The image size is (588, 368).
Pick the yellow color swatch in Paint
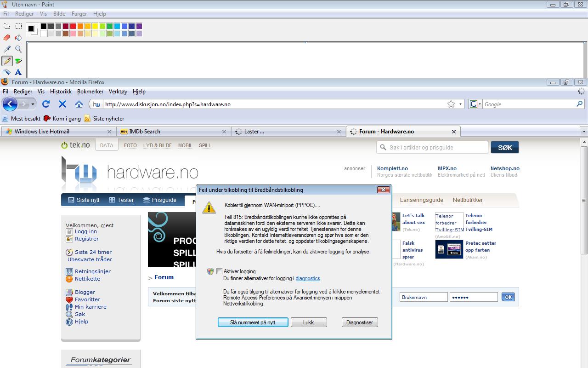coord(95,26)
